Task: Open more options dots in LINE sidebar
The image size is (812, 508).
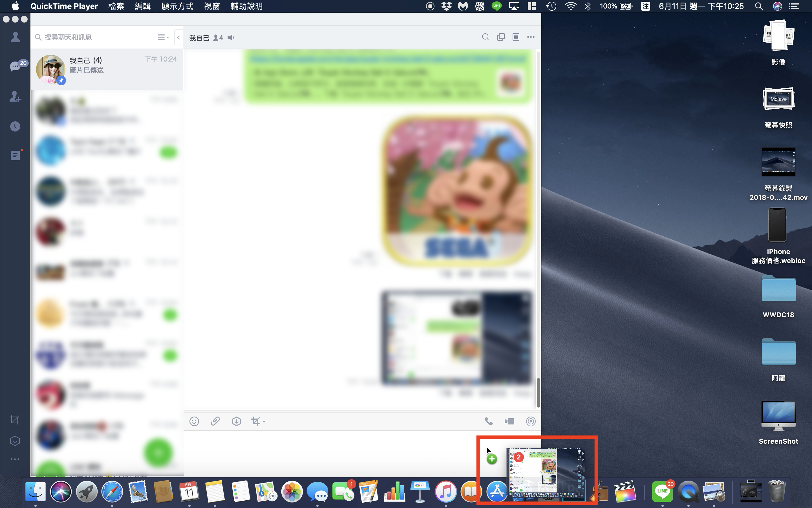Action: tap(15, 459)
